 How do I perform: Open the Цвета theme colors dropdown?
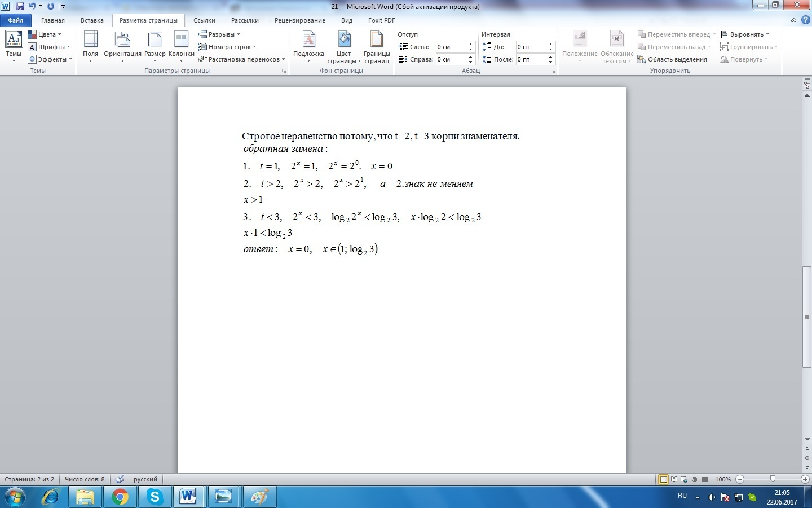[x=45, y=34]
